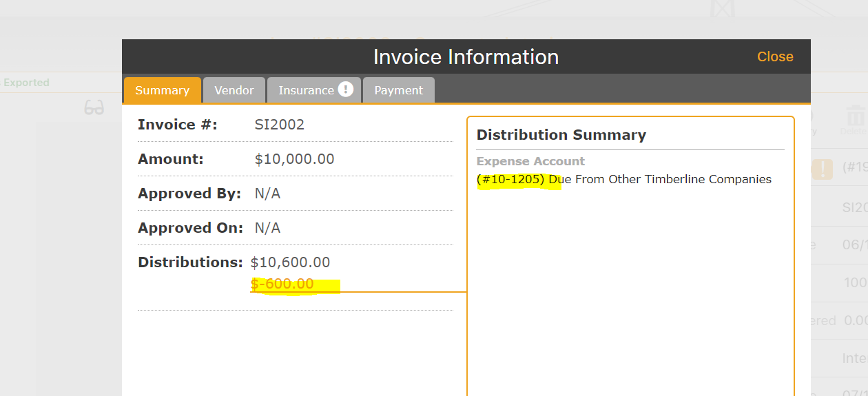Click the Insurance tab warning icon
This screenshot has width=868, height=396.
pos(346,90)
